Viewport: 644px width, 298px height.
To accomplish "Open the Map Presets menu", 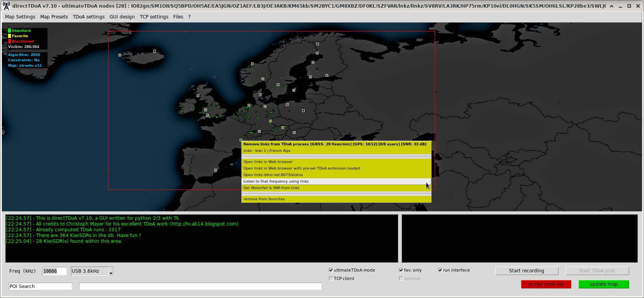I will pyautogui.click(x=54, y=17).
